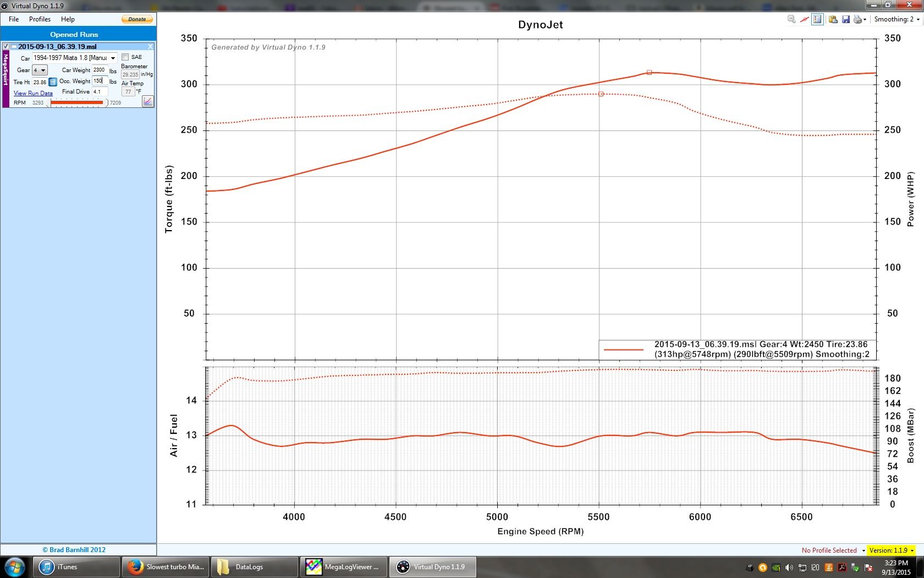924x578 pixels.
Task: Open the View Run Data link
Action: pyautogui.click(x=33, y=93)
